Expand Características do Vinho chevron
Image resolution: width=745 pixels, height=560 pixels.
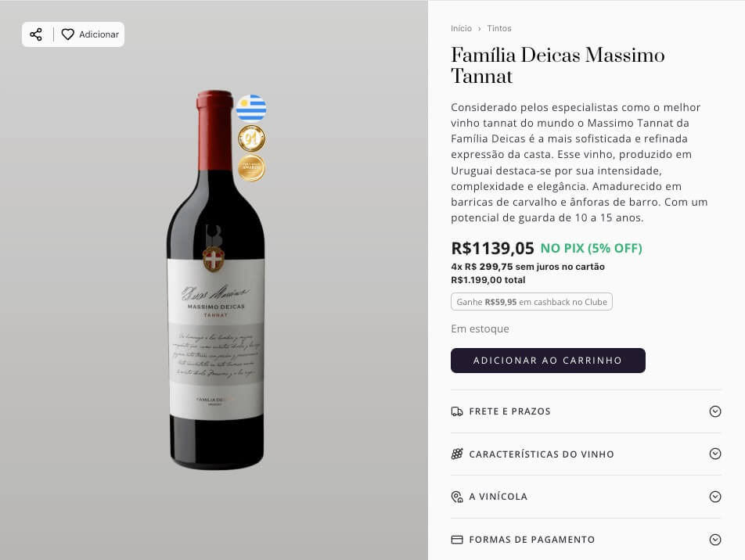[714, 454]
